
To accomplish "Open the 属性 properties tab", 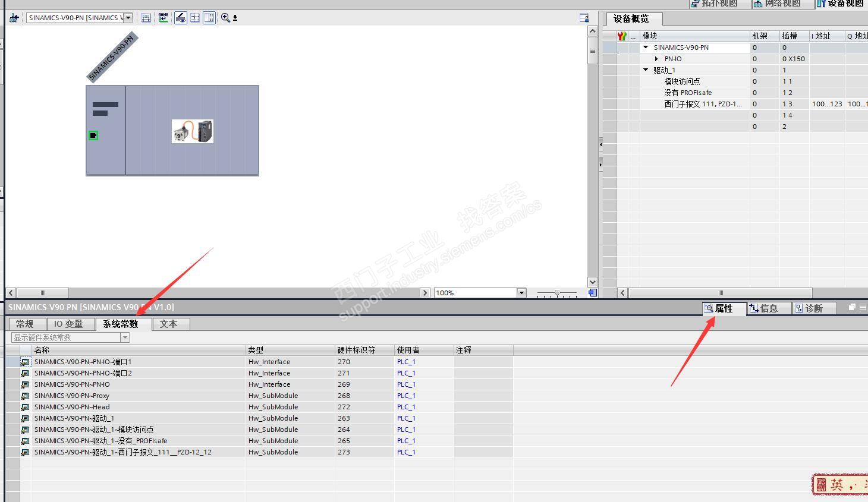I will tap(724, 308).
